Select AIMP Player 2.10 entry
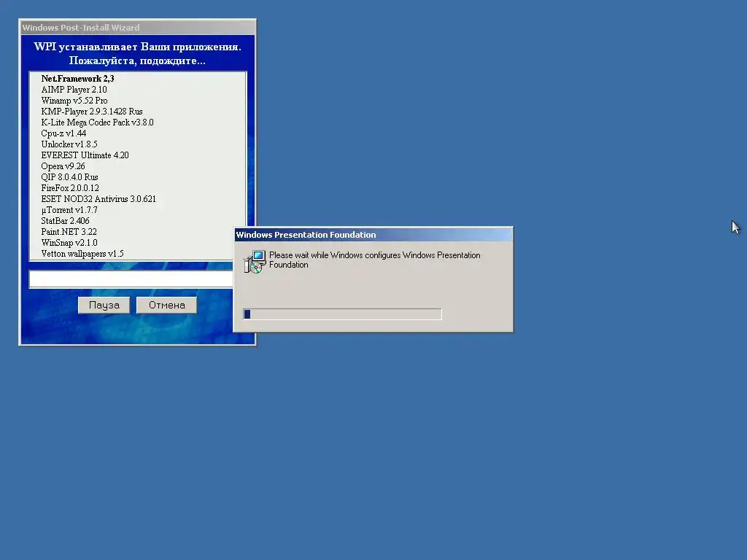This screenshot has width=747, height=560. [74, 90]
